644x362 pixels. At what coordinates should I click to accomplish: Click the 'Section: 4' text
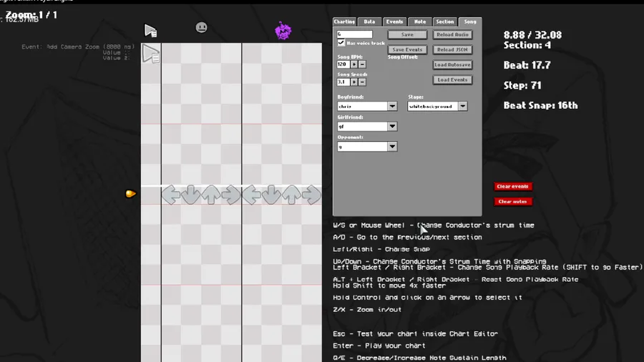point(527,45)
